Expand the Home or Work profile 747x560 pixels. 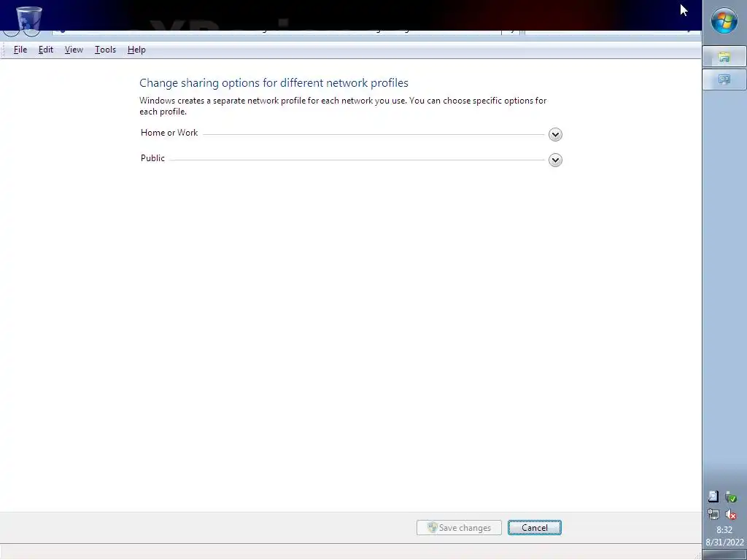click(555, 134)
